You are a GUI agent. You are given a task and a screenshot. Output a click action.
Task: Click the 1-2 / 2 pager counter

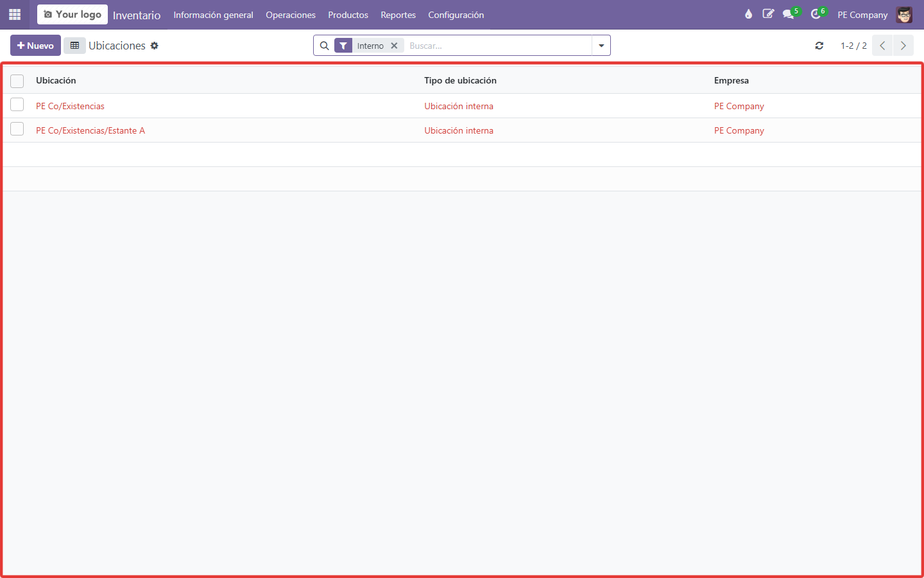click(853, 46)
